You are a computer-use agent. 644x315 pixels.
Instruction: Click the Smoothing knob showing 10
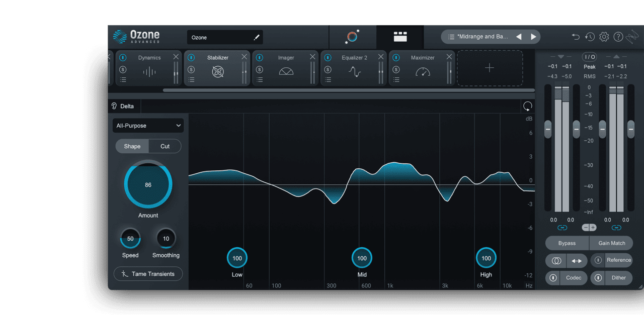click(x=166, y=239)
